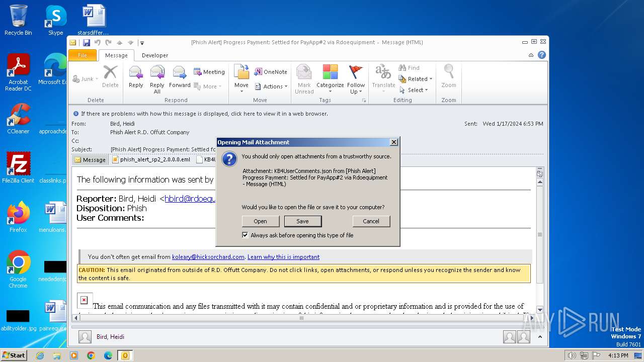Launch Google Chrome from desktop
This screenshot has height=362, width=644.
18,269
